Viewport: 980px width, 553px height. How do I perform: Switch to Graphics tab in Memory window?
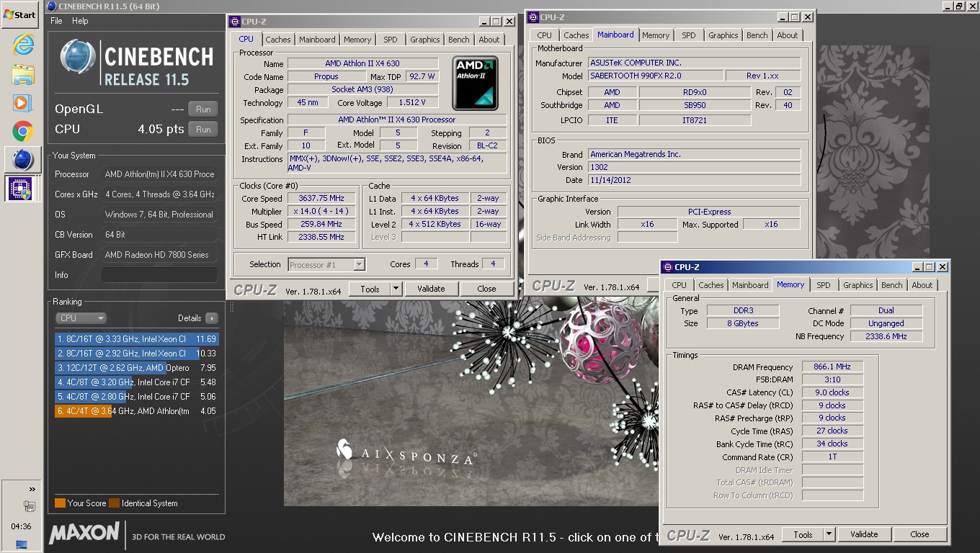pos(857,285)
